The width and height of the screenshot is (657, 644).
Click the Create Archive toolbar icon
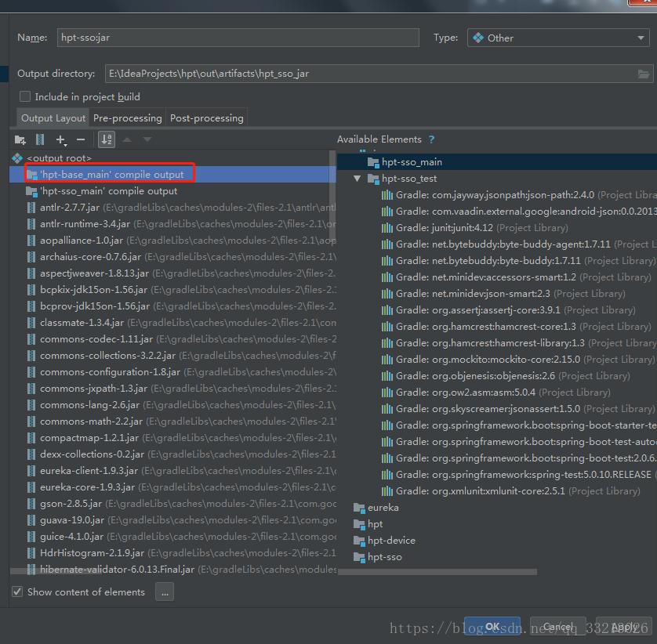[x=40, y=139]
